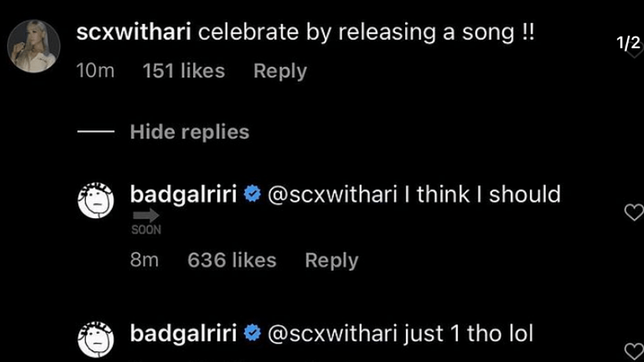Screen dimensions: 644x362
Task: Open badgalriri avatar on first reply
Action: [x=96, y=200]
